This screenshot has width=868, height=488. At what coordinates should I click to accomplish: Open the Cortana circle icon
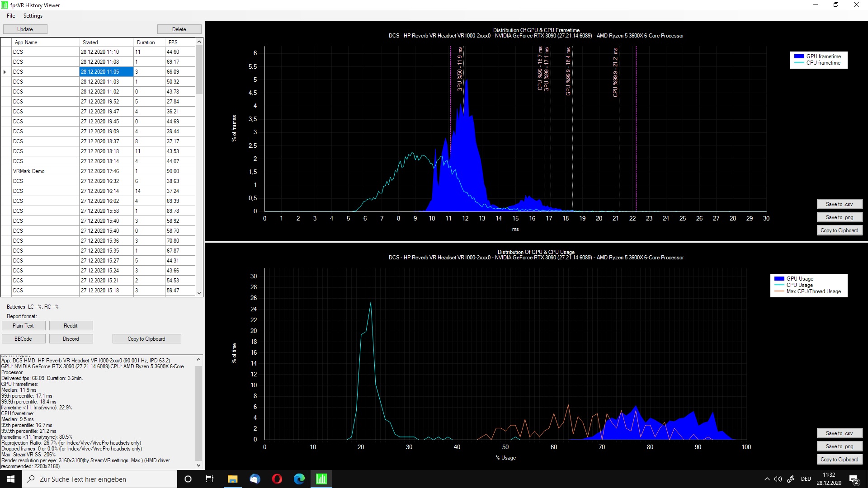(x=188, y=479)
